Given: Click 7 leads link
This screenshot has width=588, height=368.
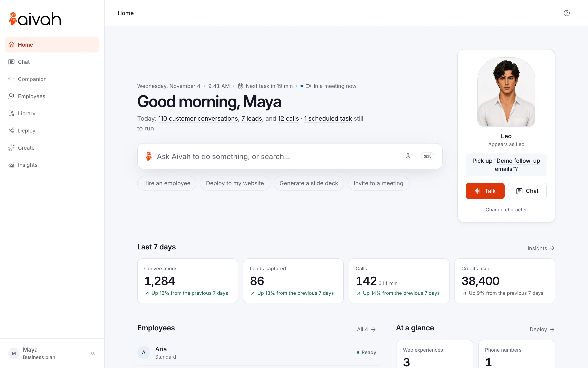Looking at the screenshot, I should point(252,119).
